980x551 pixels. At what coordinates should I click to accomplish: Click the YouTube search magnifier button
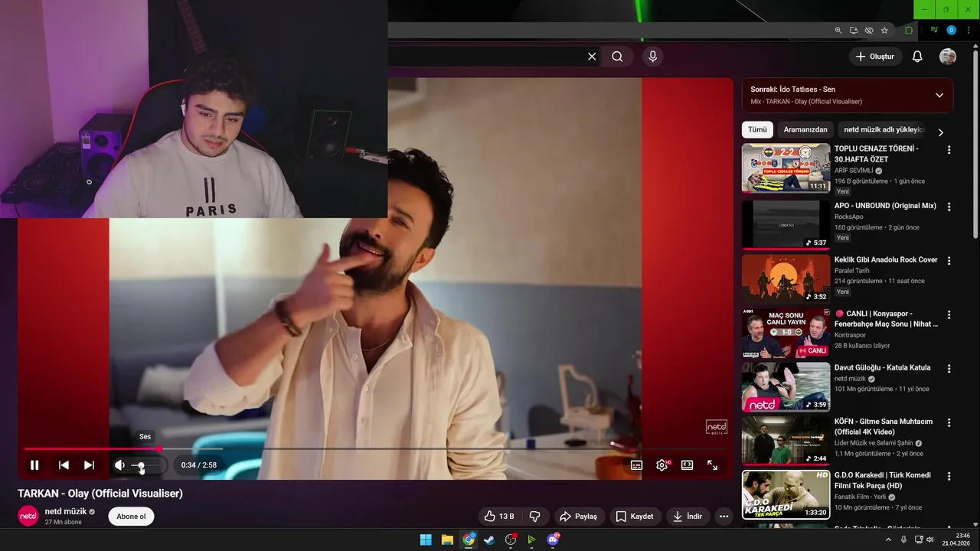pos(617,57)
